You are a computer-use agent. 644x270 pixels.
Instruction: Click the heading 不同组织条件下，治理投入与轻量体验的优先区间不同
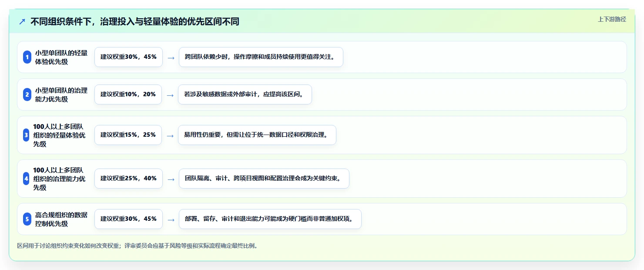click(x=135, y=22)
